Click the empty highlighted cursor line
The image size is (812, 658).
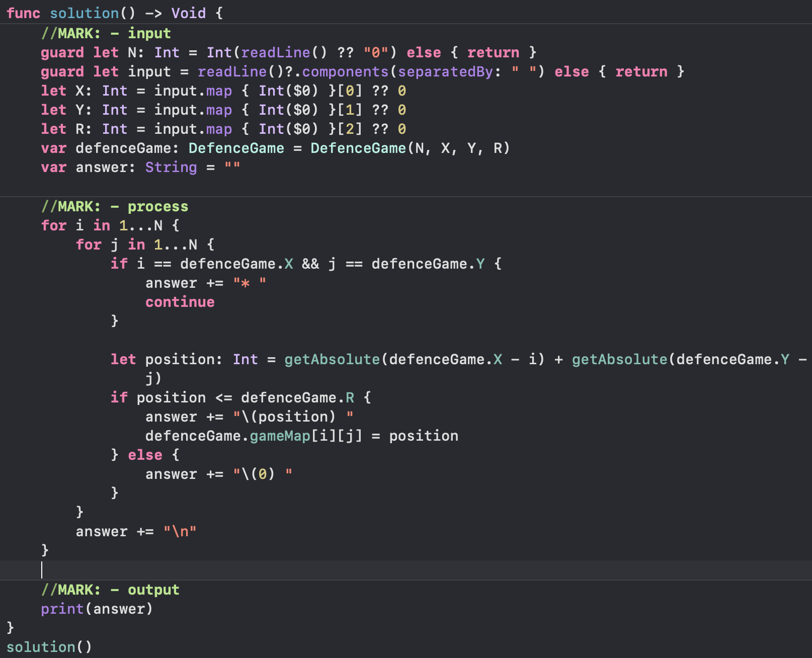406,570
